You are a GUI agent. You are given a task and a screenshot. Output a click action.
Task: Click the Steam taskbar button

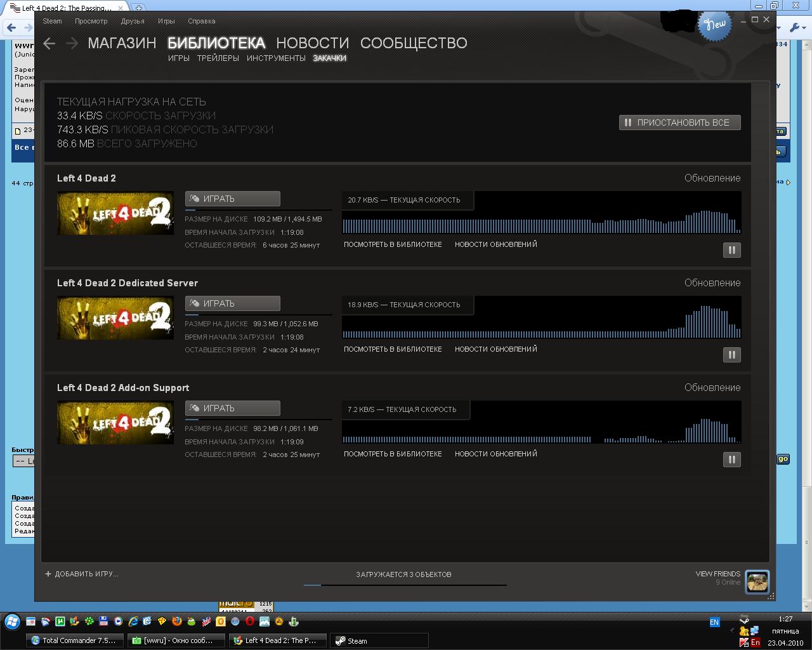(379, 640)
